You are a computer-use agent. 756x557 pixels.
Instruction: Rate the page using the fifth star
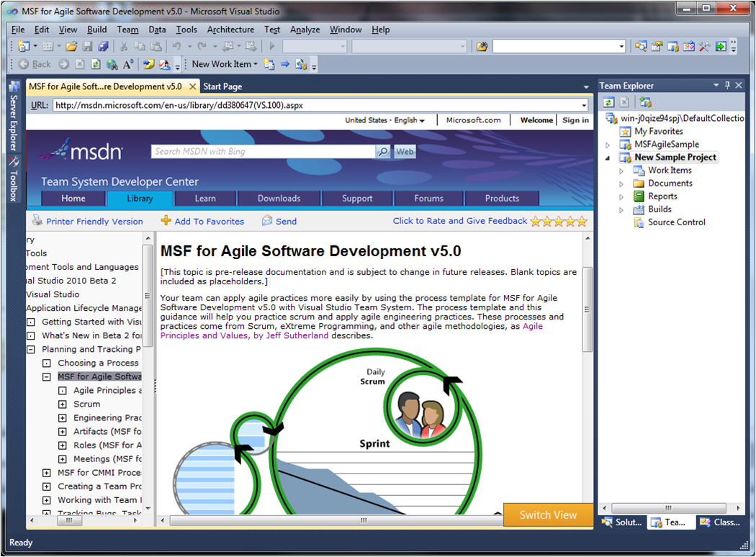[x=582, y=222]
